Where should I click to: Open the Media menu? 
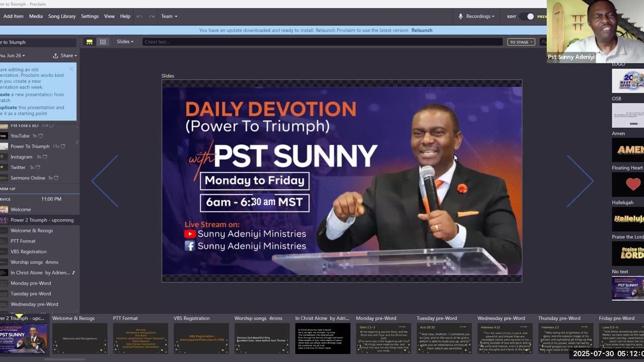36,16
